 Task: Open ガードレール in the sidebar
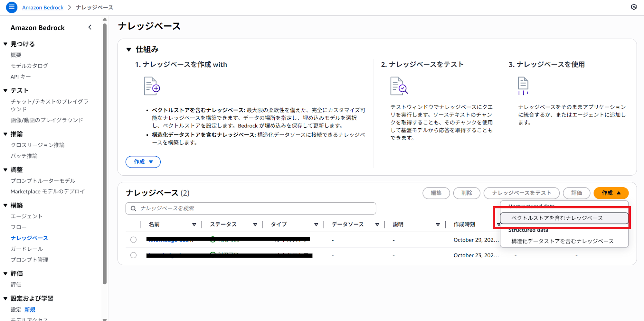pos(27,249)
